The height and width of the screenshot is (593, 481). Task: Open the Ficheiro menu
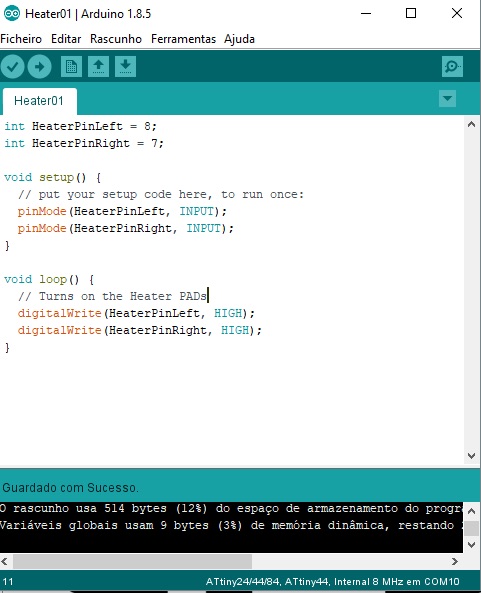[x=21, y=39]
